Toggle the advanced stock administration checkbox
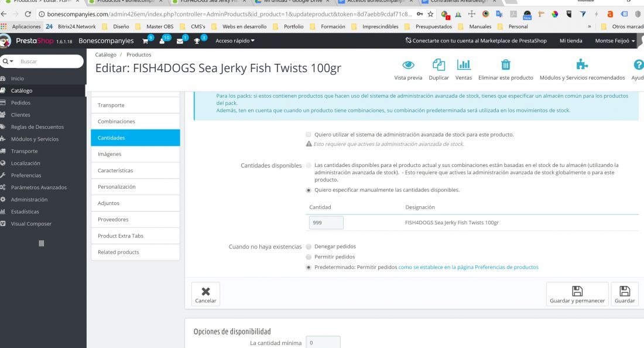Image resolution: width=644 pixels, height=348 pixels. click(x=309, y=134)
